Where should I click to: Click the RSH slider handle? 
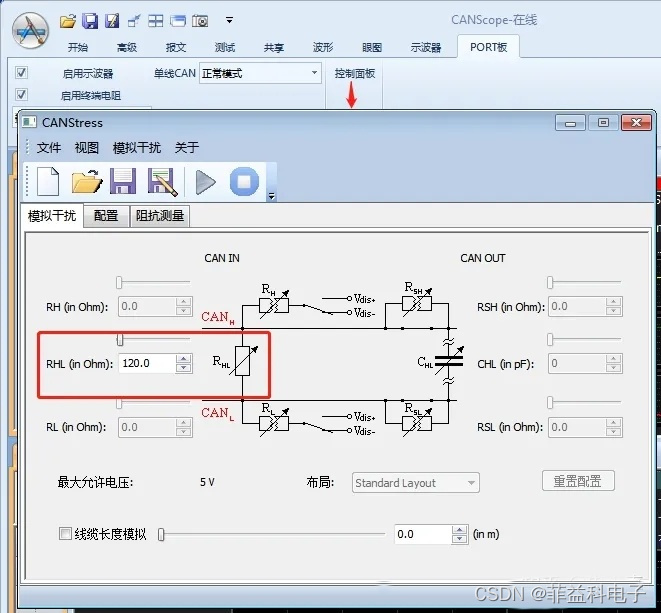pyautogui.click(x=550, y=282)
